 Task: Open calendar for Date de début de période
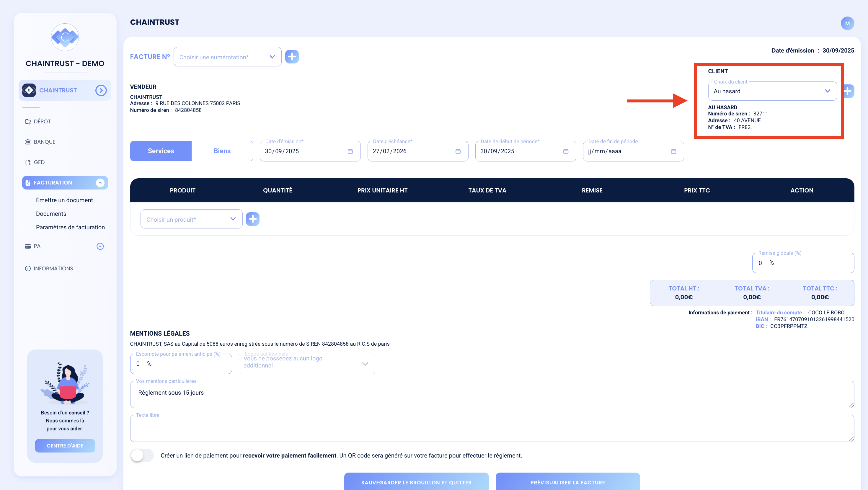point(566,151)
